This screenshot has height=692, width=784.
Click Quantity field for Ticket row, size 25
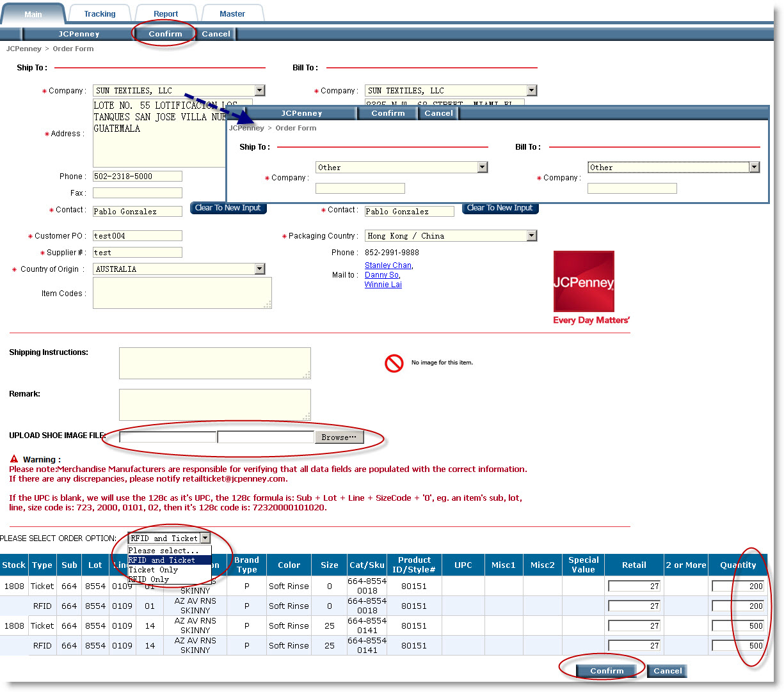pos(738,626)
